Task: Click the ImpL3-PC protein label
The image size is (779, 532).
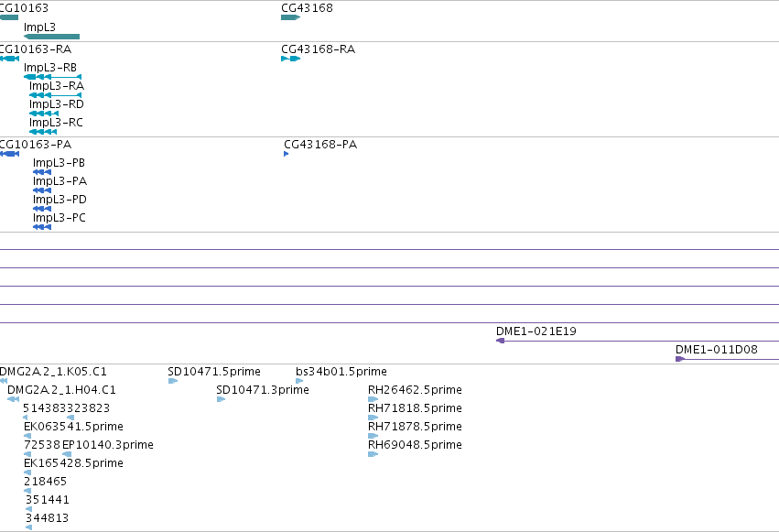Action: pos(60,218)
